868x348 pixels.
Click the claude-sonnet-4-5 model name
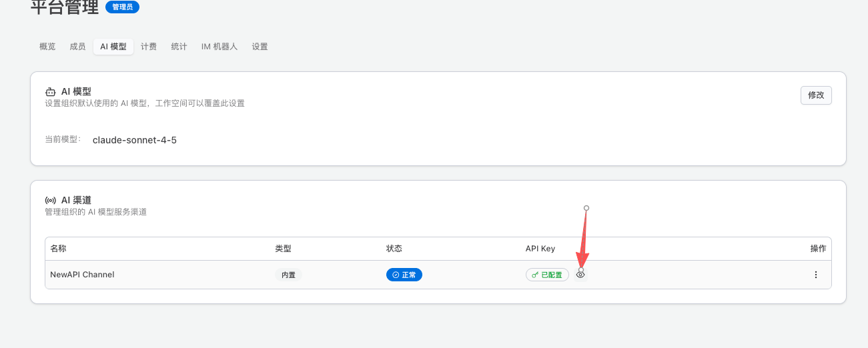coord(135,140)
